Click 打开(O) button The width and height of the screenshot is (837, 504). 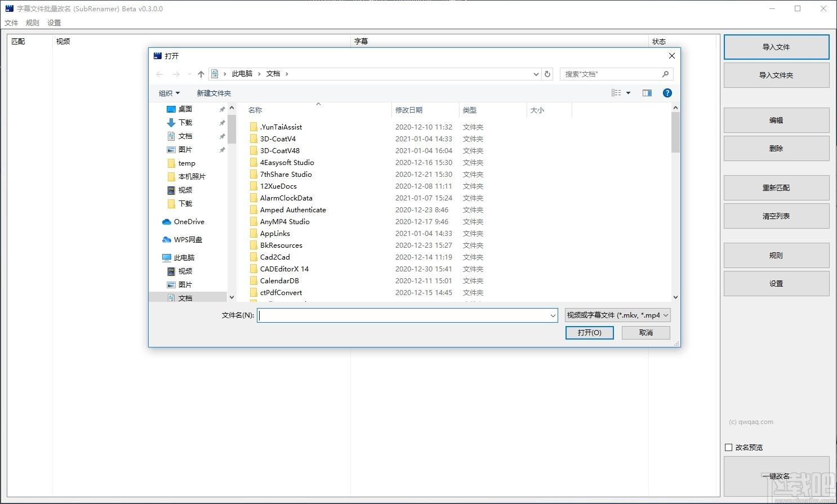[x=589, y=333]
